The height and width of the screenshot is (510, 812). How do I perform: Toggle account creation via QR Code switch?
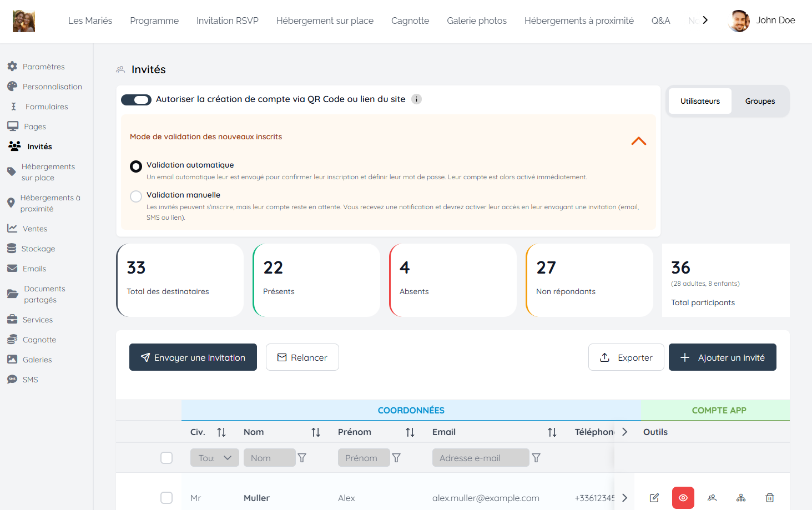pos(136,100)
